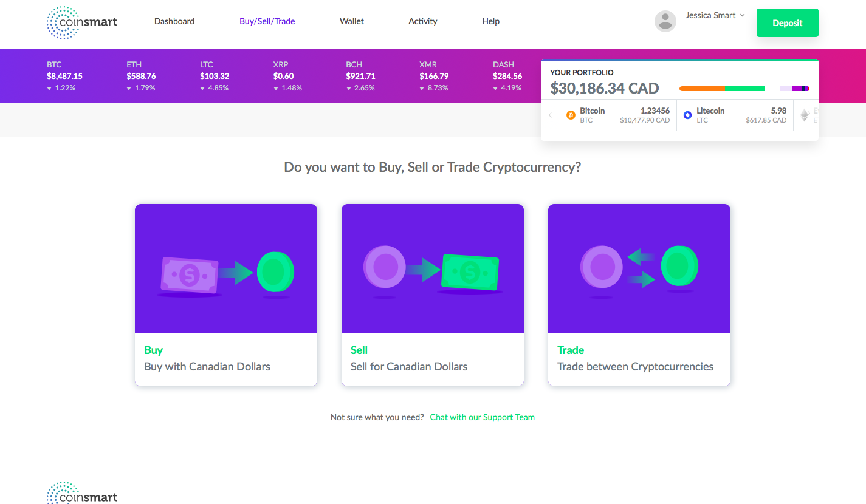The height and width of the screenshot is (504, 866).
Task: Click the coin-to-cash illustration on the Sell card
Action: [x=432, y=268]
